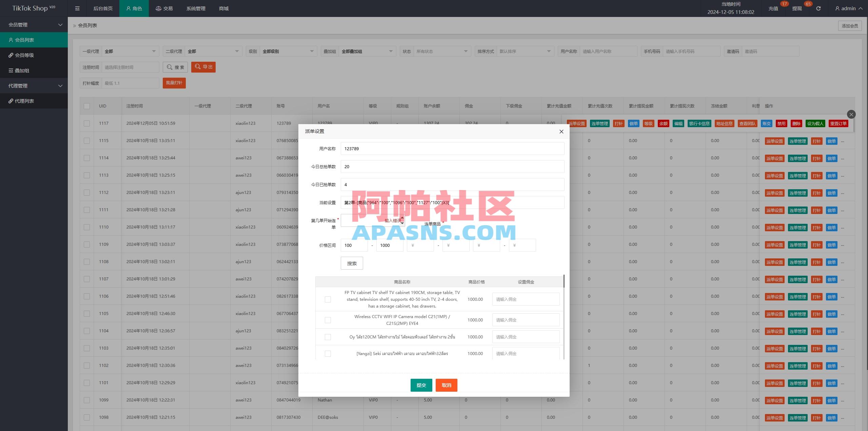This screenshot has width=868, height=431.
Task: Check the select-all checkbox in the table header
Action: pos(87,106)
